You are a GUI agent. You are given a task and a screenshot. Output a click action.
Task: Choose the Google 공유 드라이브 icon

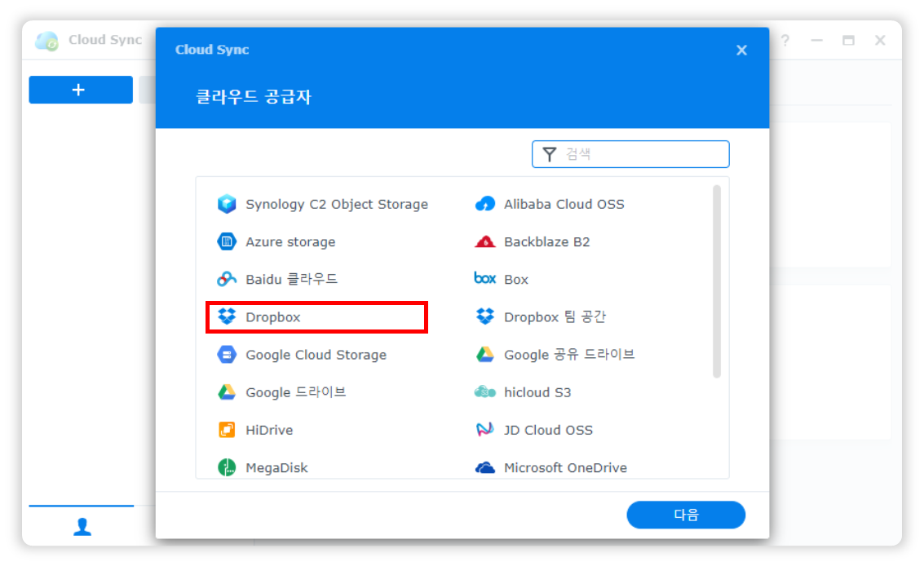click(485, 354)
